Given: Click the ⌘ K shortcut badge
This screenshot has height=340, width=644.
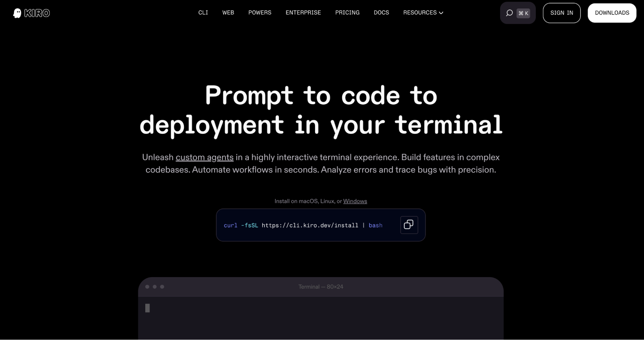Looking at the screenshot, I should point(523,13).
